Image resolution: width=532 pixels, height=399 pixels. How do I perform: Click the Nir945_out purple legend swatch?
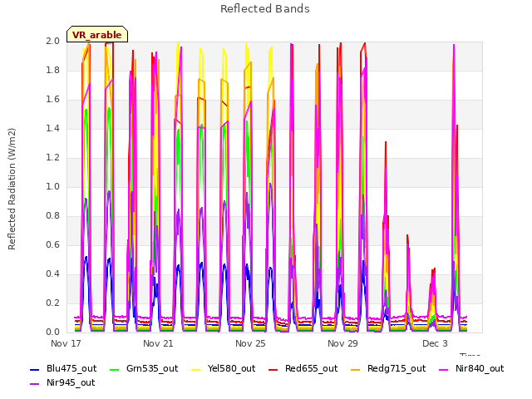click(35, 384)
